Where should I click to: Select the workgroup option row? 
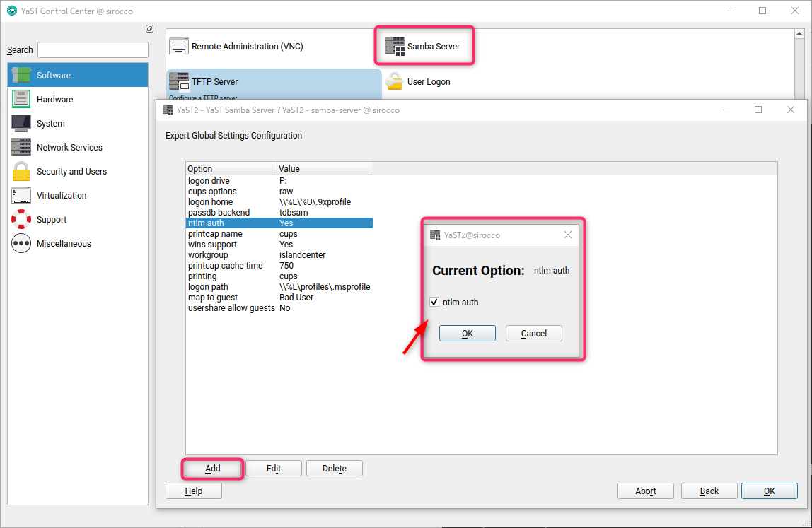pos(279,255)
